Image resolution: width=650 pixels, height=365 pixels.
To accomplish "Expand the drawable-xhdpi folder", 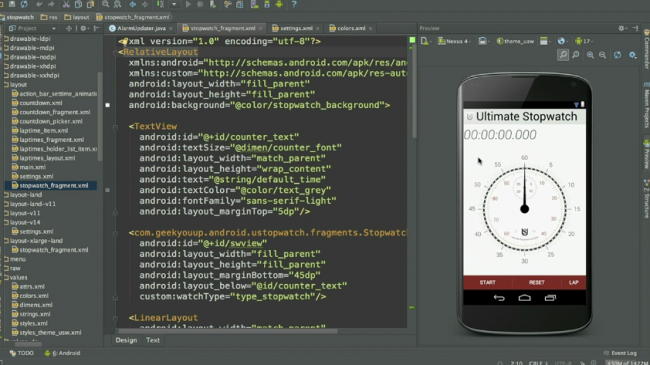I will click(x=32, y=66).
